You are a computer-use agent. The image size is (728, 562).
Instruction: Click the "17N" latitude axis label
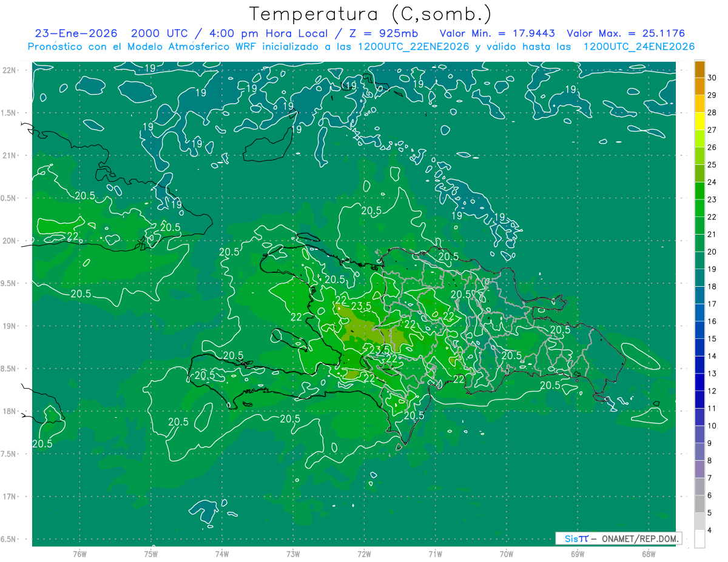[x=10, y=497]
